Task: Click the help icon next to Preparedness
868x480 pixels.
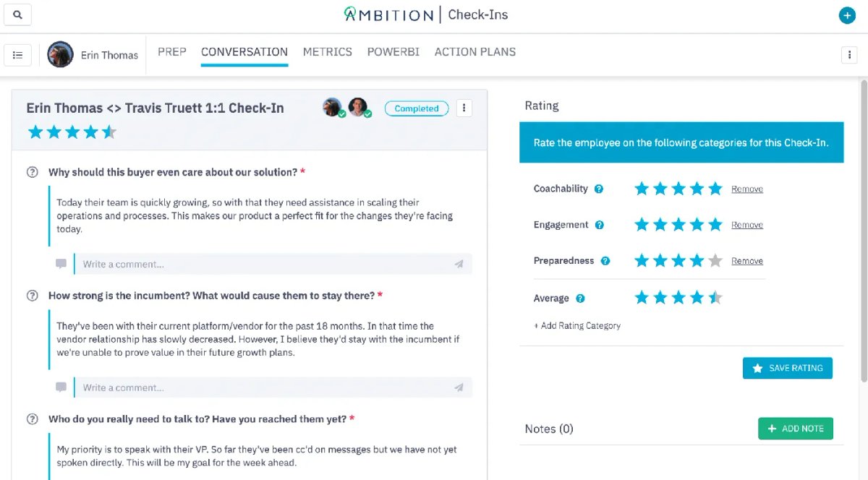Action: (x=605, y=261)
